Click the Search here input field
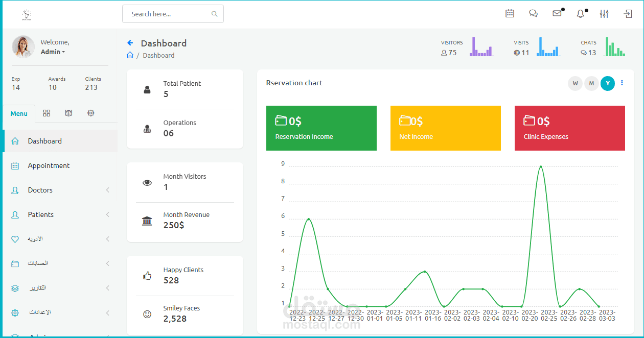The height and width of the screenshot is (338, 644). [173, 14]
